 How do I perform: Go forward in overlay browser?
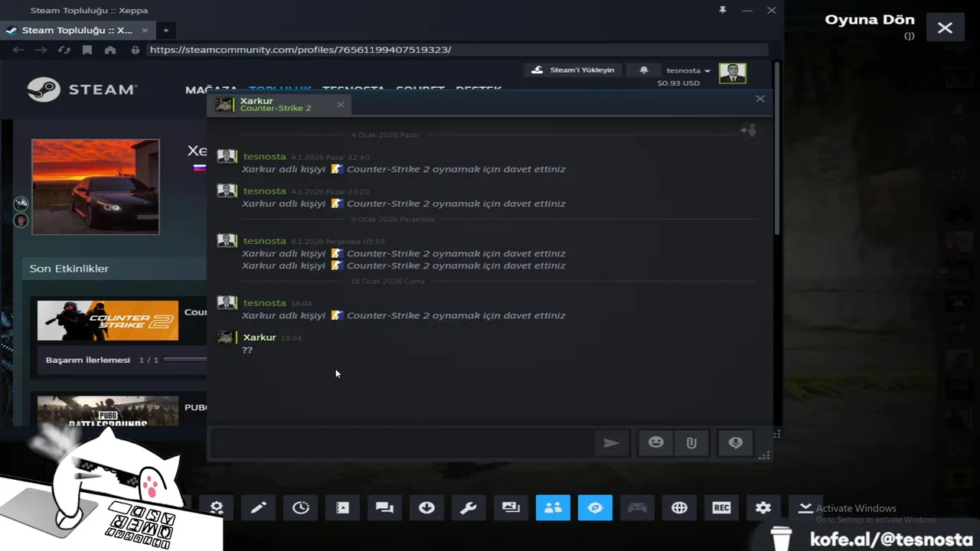41,50
